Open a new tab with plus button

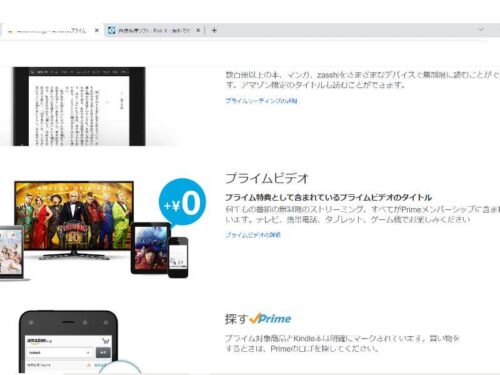tap(214, 31)
